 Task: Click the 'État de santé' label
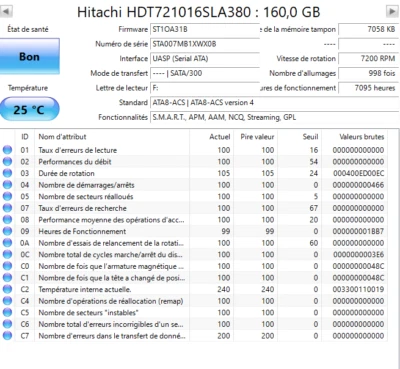pyautogui.click(x=28, y=29)
